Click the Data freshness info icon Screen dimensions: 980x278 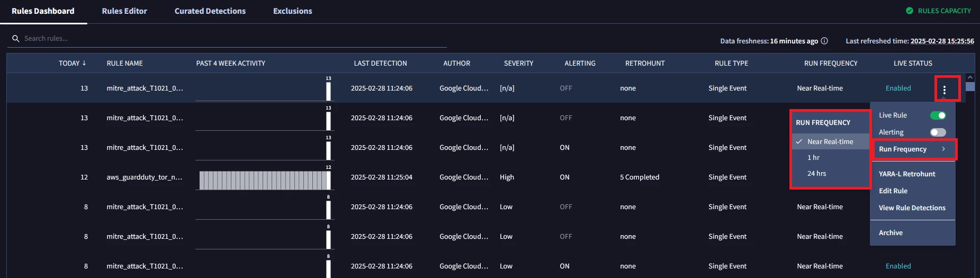[824, 41]
